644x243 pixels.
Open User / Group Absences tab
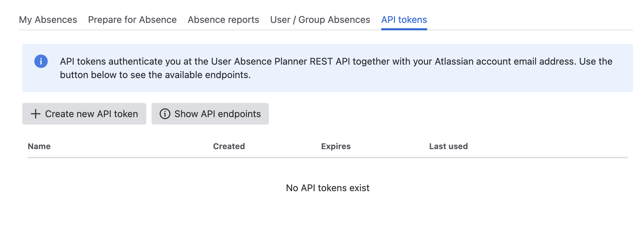320,20
